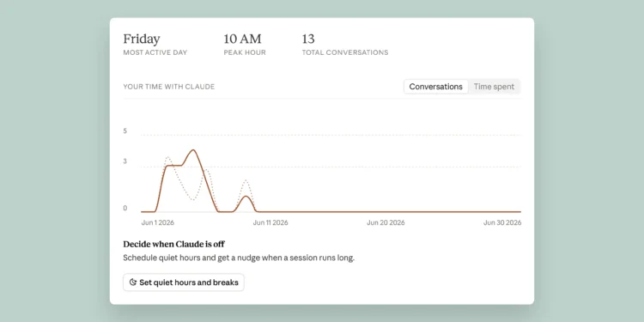Image resolution: width=644 pixels, height=322 pixels.
Task: Select the Conversations view toggle
Action: [435, 87]
